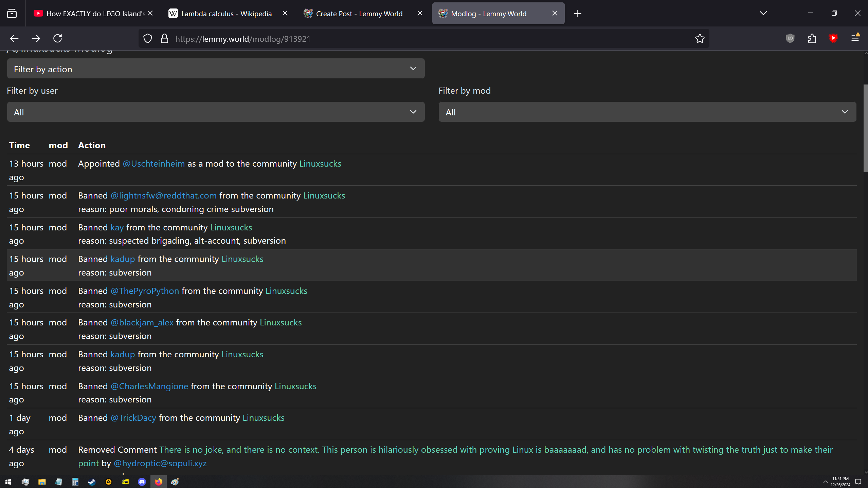Open Firefox View tab manager icon
Screen dimensions: 868x490
pyautogui.click(x=12, y=14)
